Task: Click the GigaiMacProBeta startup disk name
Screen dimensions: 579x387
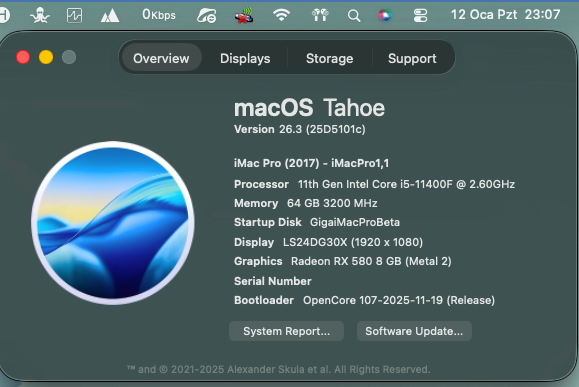Action: pos(355,222)
